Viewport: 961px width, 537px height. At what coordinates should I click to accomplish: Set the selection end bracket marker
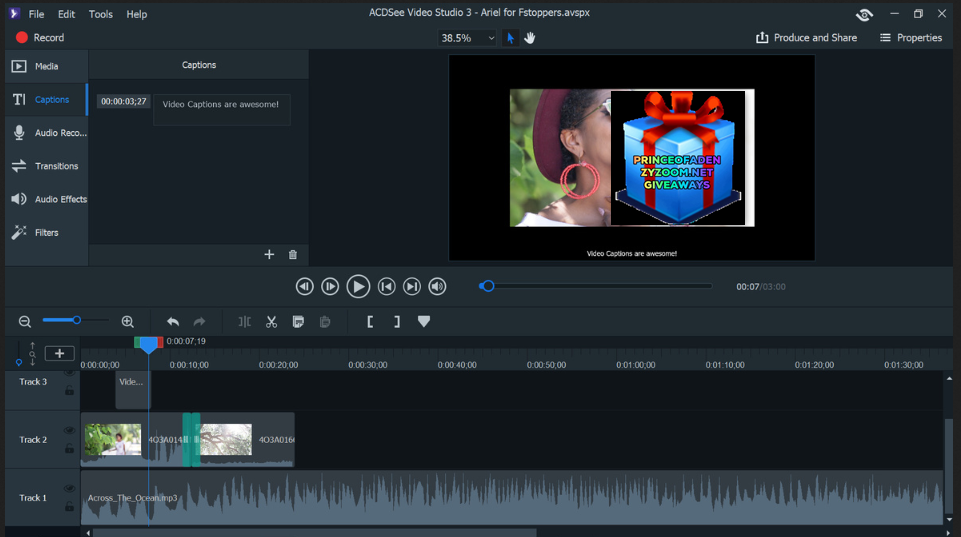tap(397, 321)
